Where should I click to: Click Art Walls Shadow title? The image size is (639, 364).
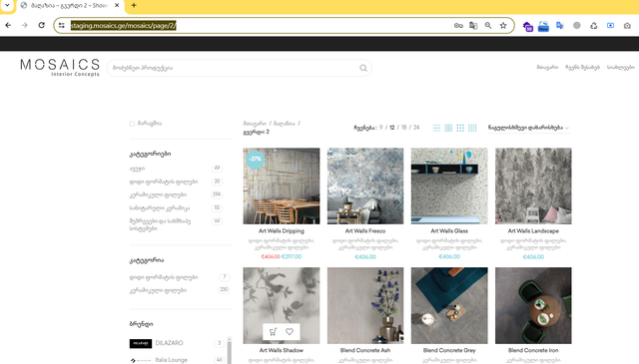(282, 350)
